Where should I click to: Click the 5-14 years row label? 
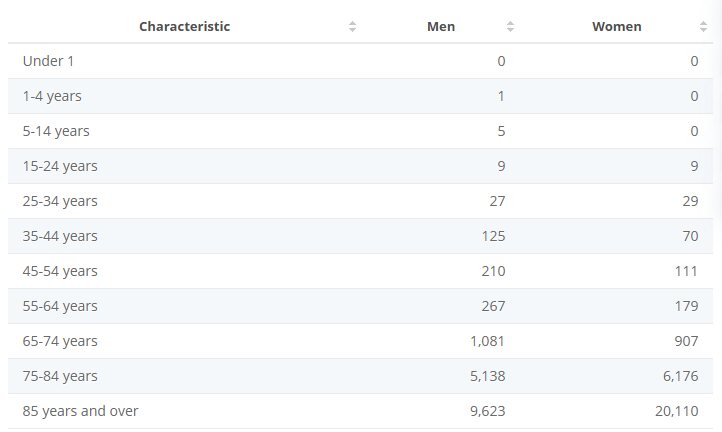click(56, 131)
